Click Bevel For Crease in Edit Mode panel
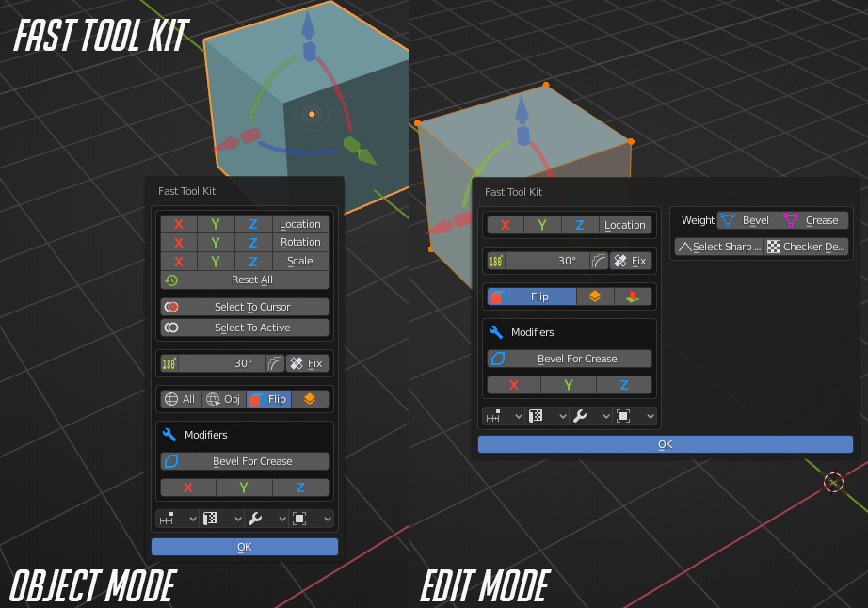Viewport: 868px width, 608px height. (x=570, y=359)
